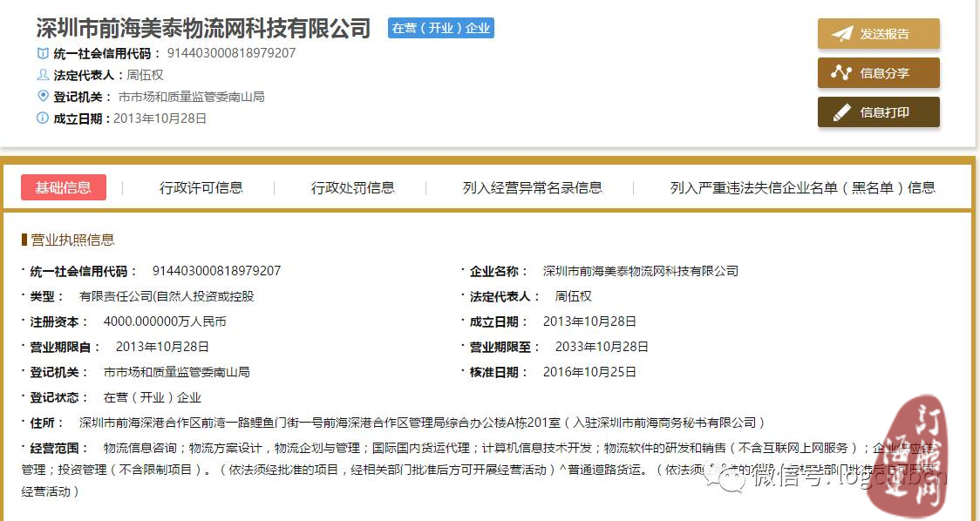Select the 基础信息 tab
The image size is (980, 521).
(x=63, y=187)
